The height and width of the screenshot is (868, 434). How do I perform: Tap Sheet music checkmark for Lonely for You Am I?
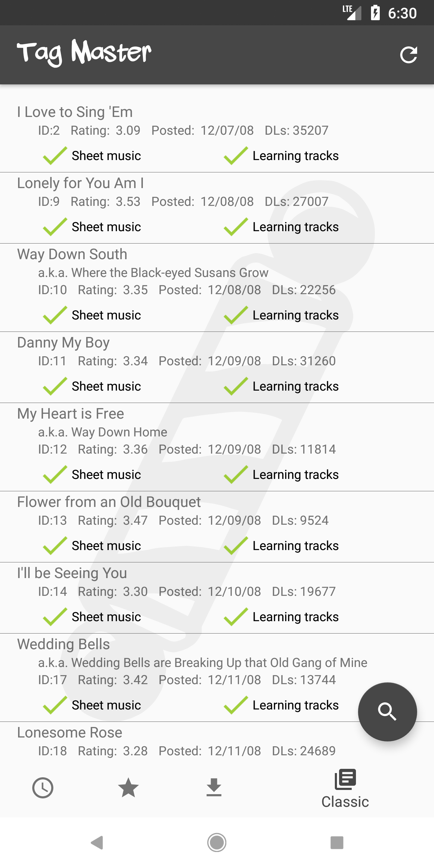[55, 227]
